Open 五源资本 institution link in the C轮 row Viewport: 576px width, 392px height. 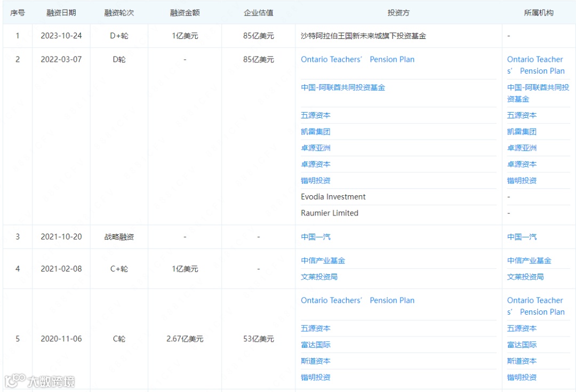(x=522, y=329)
